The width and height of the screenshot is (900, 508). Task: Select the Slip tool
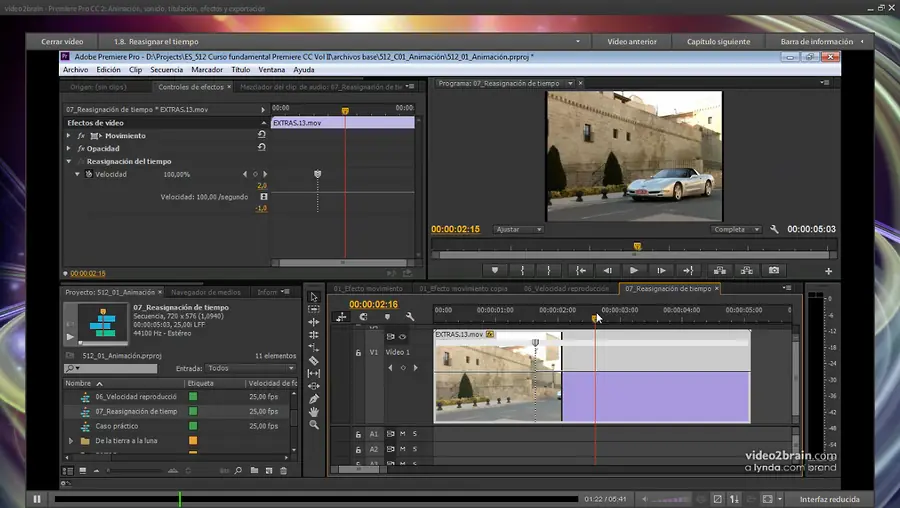click(x=313, y=373)
